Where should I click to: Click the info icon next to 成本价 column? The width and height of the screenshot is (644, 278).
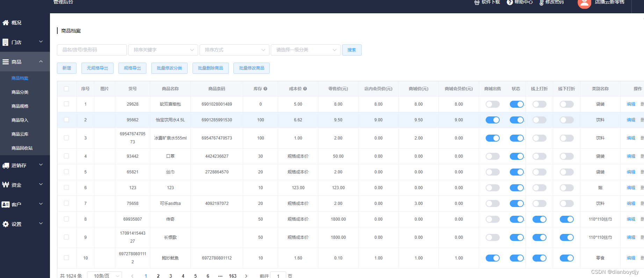coord(305,89)
